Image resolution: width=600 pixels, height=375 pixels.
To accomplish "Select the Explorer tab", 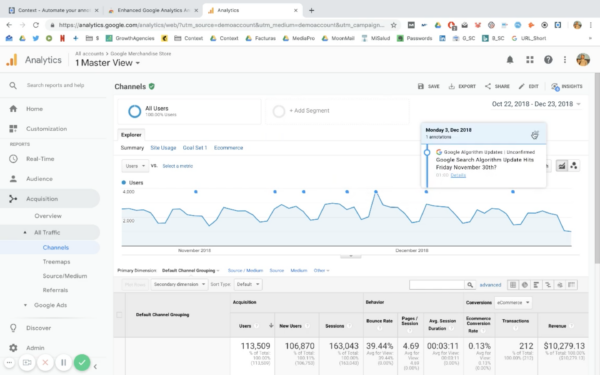I will tap(131, 135).
